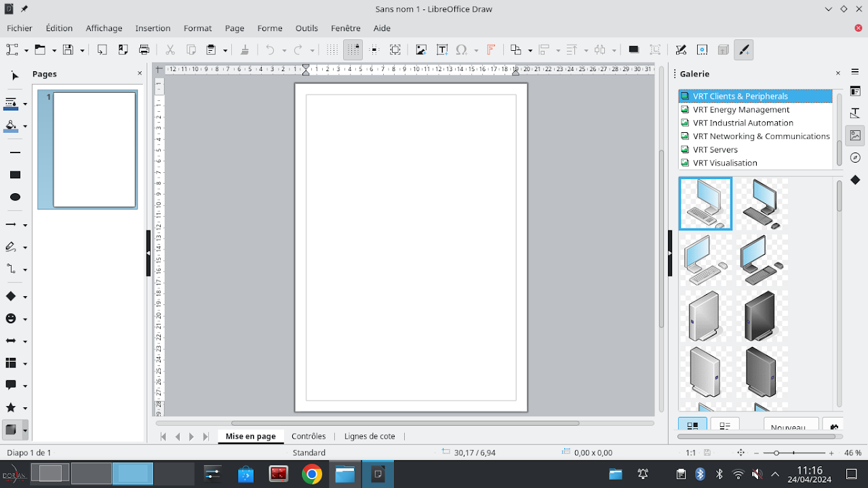The image size is (868, 488).
Task: Open the Stars and Banners dropdown arrow
Action: (25, 408)
